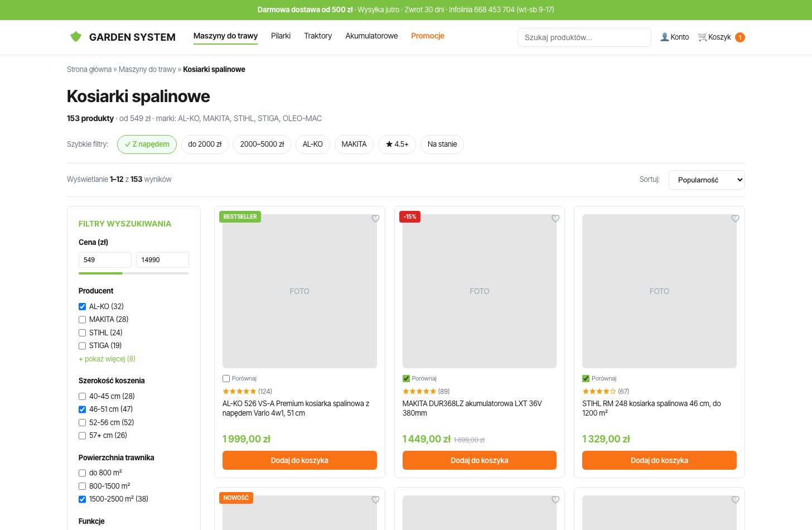This screenshot has height=530, width=812.
Task: Check the STIGA (19) producer filter
Action: (82, 346)
